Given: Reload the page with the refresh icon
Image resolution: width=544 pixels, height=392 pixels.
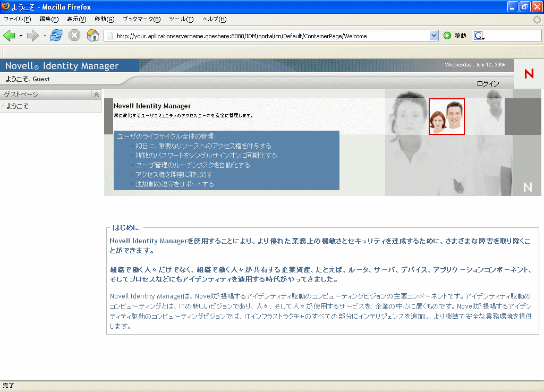Looking at the screenshot, I should (x=56, y=36).
